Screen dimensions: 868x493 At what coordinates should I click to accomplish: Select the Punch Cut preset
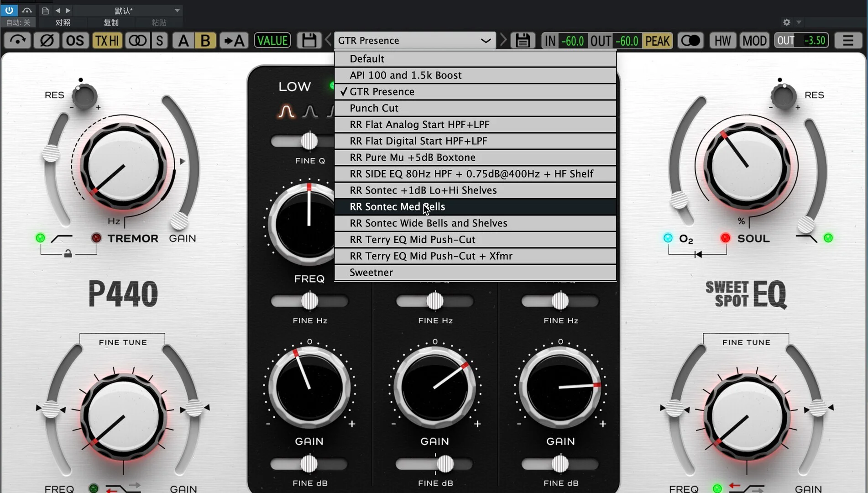[x=475, y=108]
